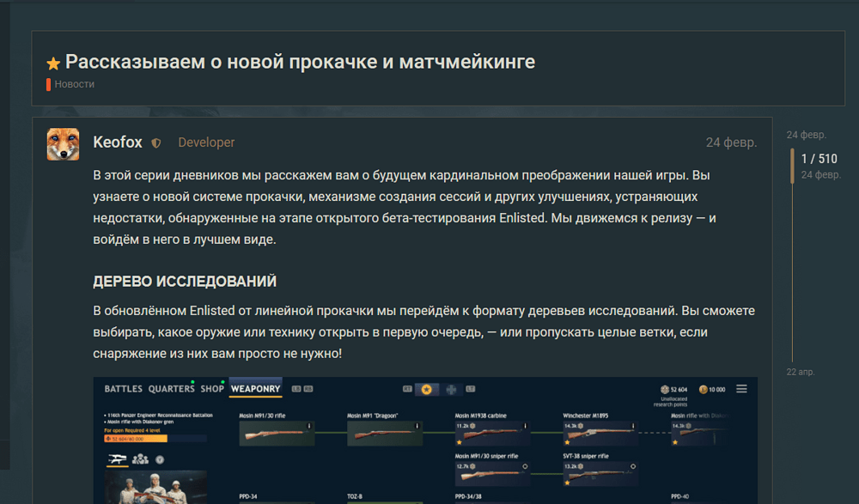
Task: Click the star on Winchester M1895 card
Action: 567,442
